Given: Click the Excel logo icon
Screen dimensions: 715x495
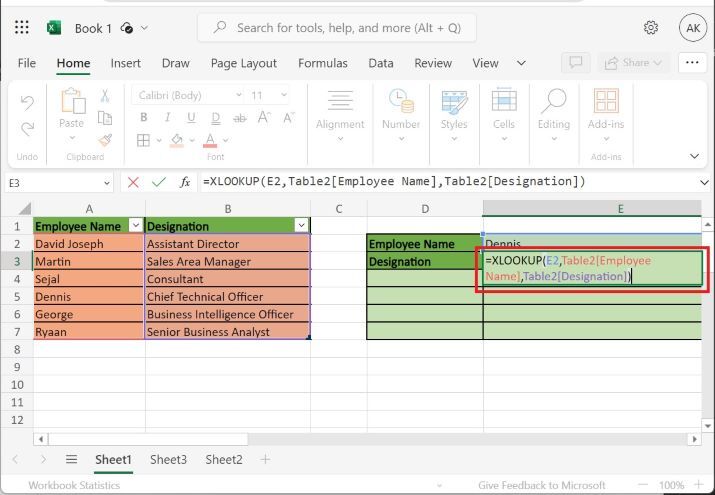Looking at the screenshot, I should 54,28.
